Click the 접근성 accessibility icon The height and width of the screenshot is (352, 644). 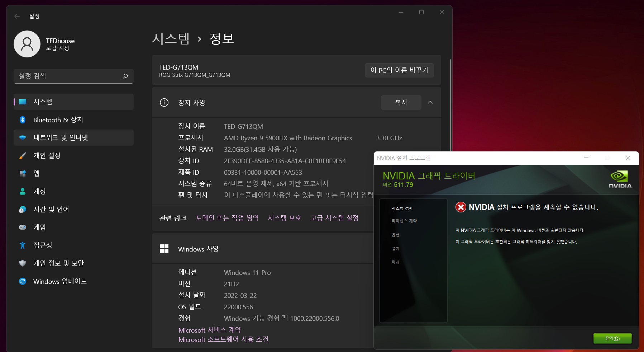[23, 245]
